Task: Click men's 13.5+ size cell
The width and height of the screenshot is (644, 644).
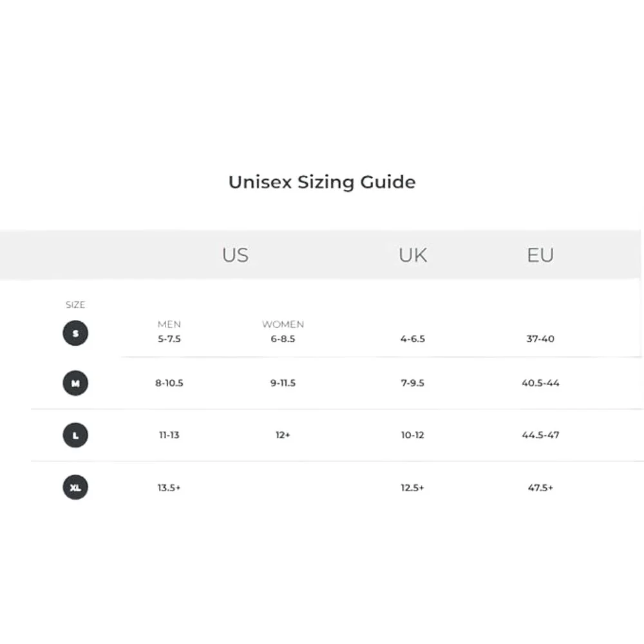Action: (x=169, y=488)
